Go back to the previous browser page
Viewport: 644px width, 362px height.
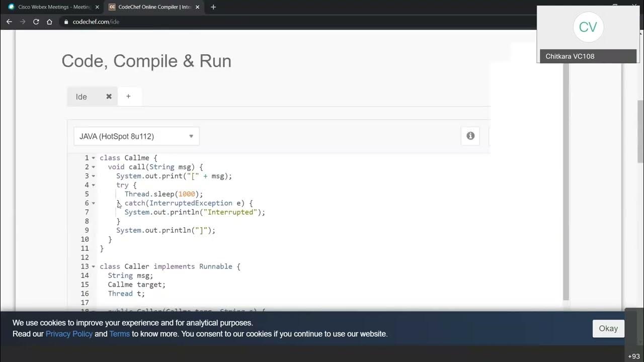9,22
